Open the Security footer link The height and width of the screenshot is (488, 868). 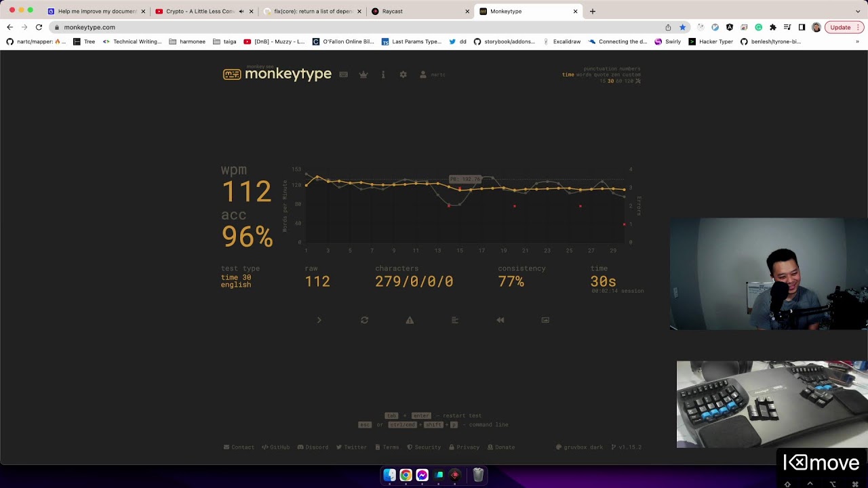pyautogui.click(x=424, y=447)
